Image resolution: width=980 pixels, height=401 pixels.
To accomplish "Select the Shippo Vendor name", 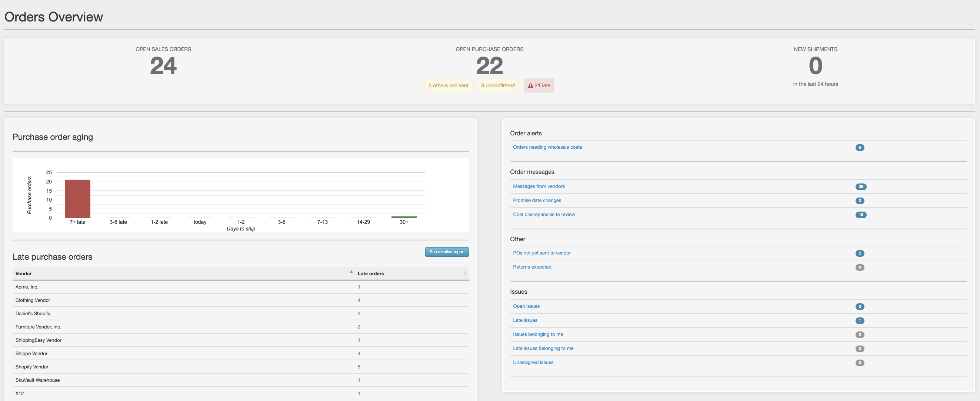I will [31, 354].
